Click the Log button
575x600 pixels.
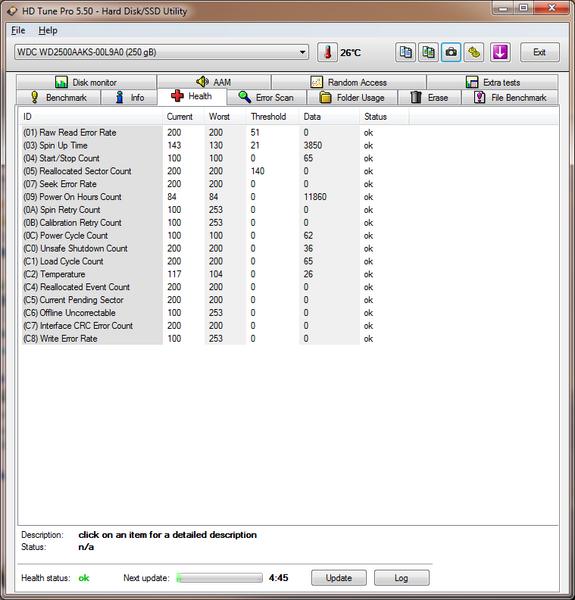click(401, 577)
